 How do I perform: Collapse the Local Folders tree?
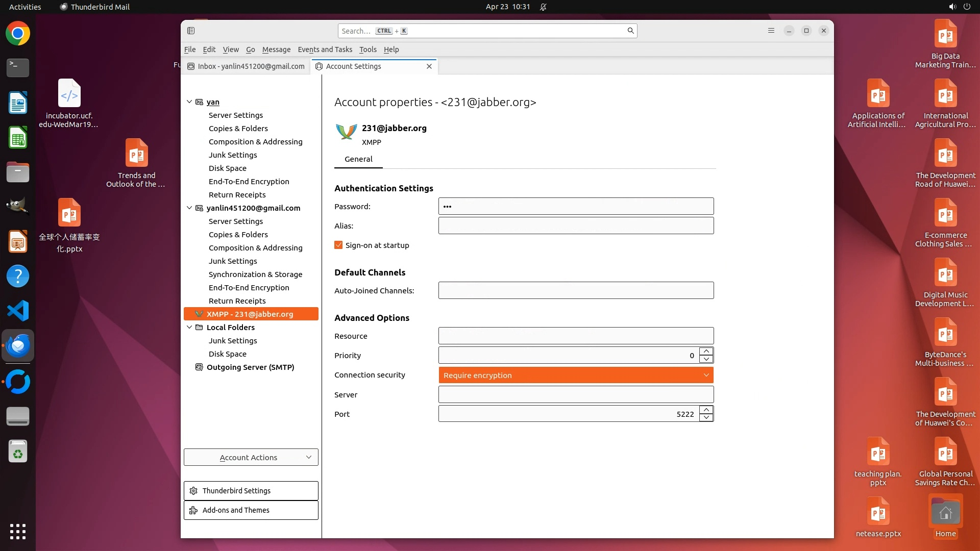pyautogui.click(x=189, y=328)
